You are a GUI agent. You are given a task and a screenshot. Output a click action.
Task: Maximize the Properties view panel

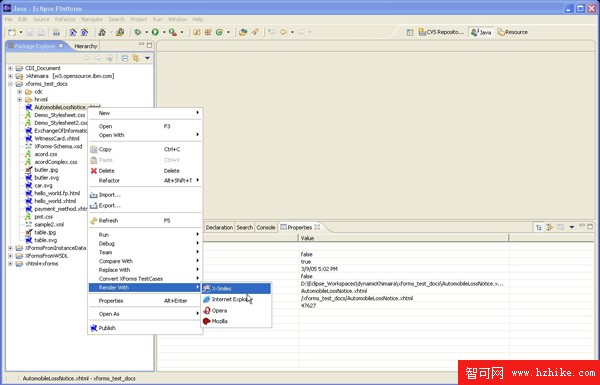pos(590,227)
